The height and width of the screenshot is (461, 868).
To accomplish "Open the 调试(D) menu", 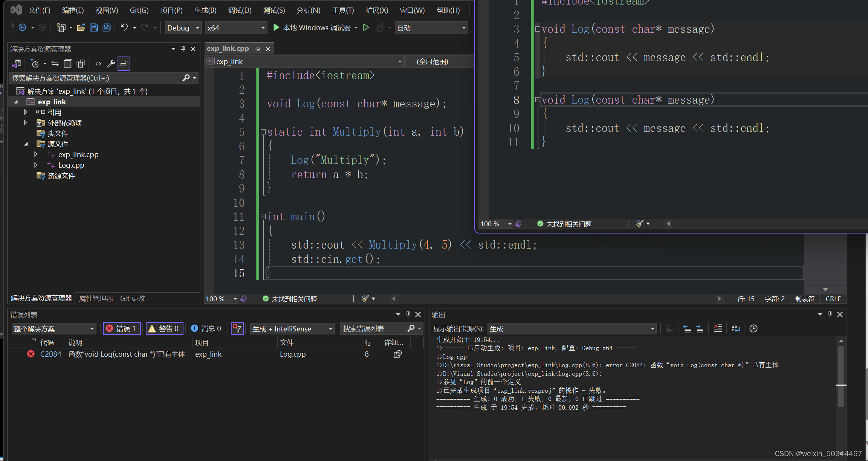I will click(x=240, y=10).
